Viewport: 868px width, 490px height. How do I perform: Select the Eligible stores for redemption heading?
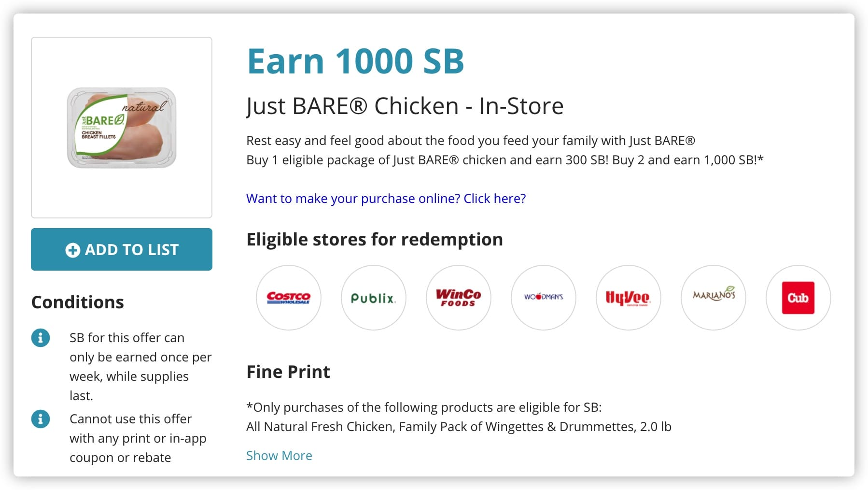(375, 239)
